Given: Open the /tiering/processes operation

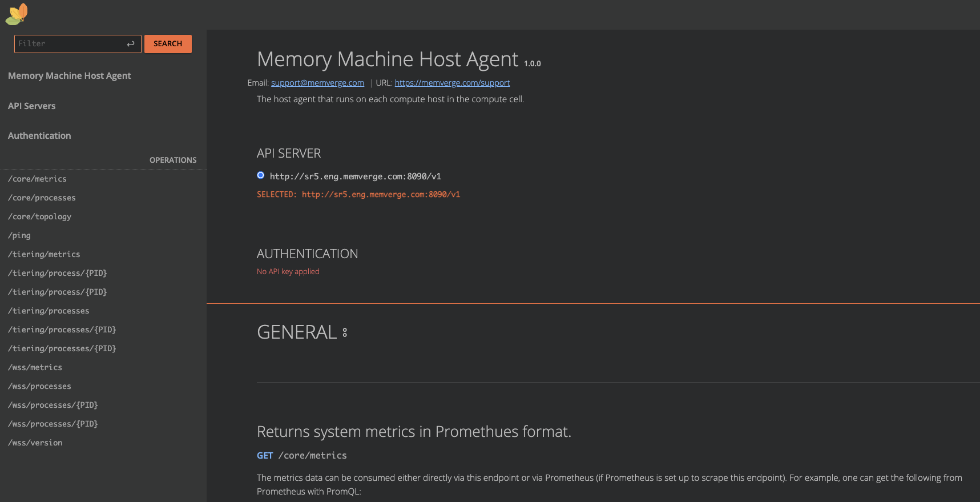Looking at the screenshot, I should [x=49, y=311].
